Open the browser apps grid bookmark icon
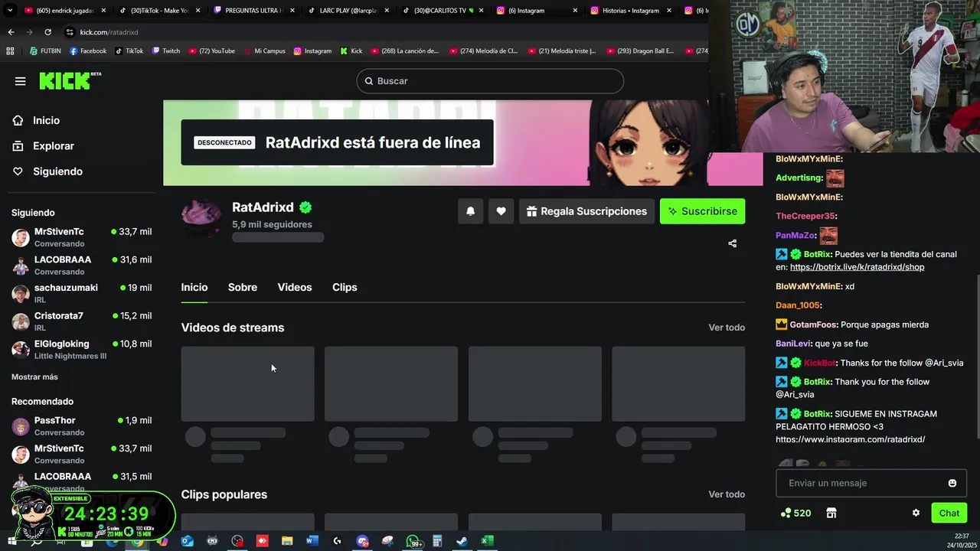 10,51
